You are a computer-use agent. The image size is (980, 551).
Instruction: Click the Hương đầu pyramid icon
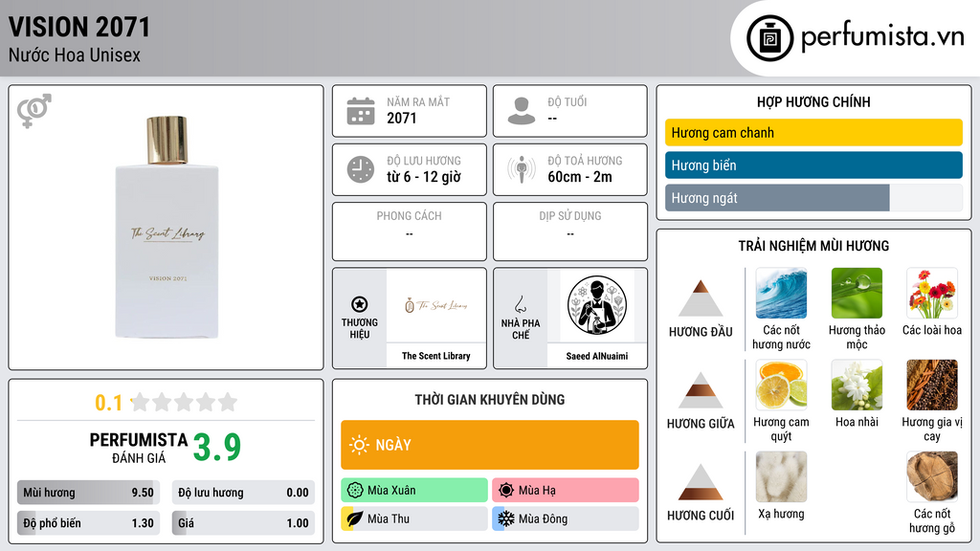(701, 298)
